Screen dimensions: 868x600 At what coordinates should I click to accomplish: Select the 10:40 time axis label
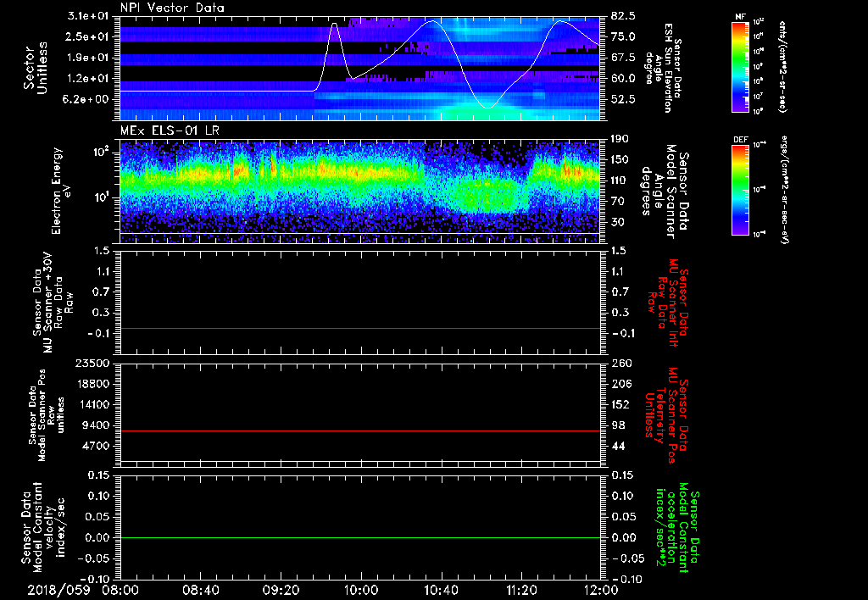tap(441, 589)
